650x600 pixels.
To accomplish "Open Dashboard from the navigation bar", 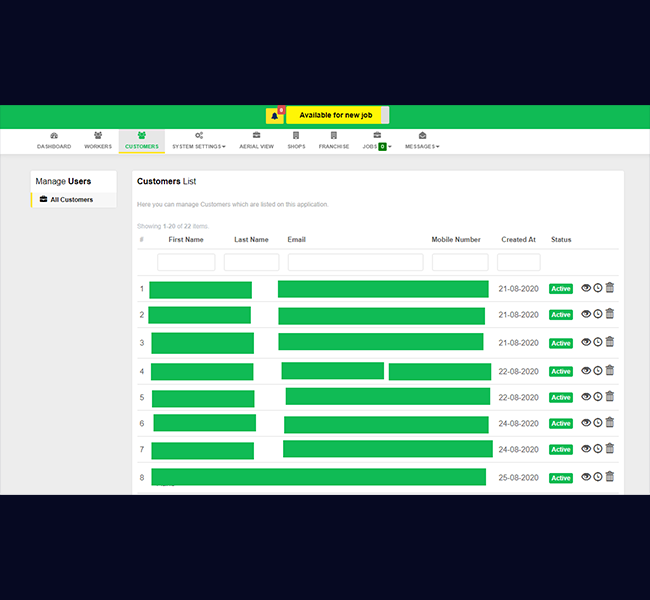I will (54, 141).
